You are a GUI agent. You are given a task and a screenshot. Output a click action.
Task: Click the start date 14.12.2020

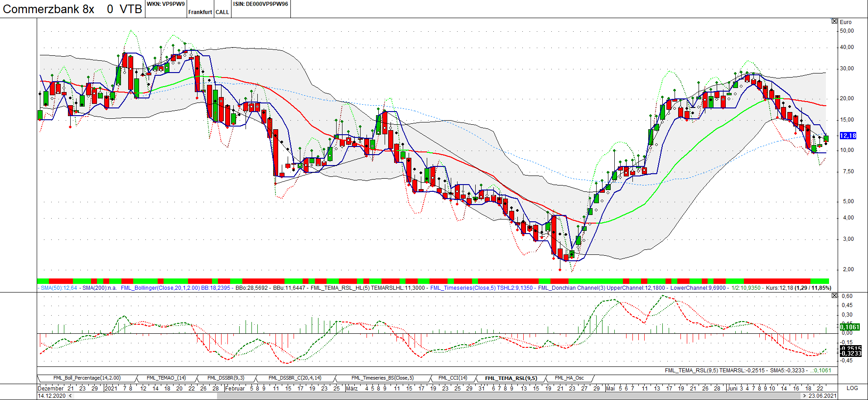[x=52, y=395]
